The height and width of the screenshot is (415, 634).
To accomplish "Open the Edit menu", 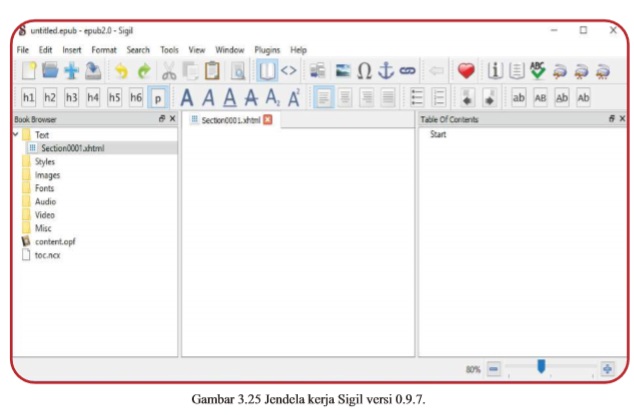I will [x=45, y=50].
